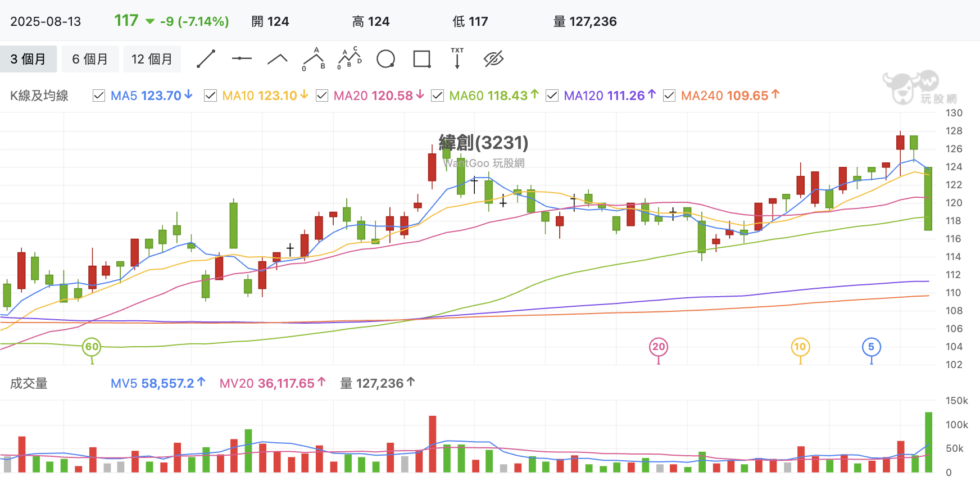Viewport: 980px width, 481px height.
Task: Uncheck the MA20 moving average checkbox
Action: (322, 96)
